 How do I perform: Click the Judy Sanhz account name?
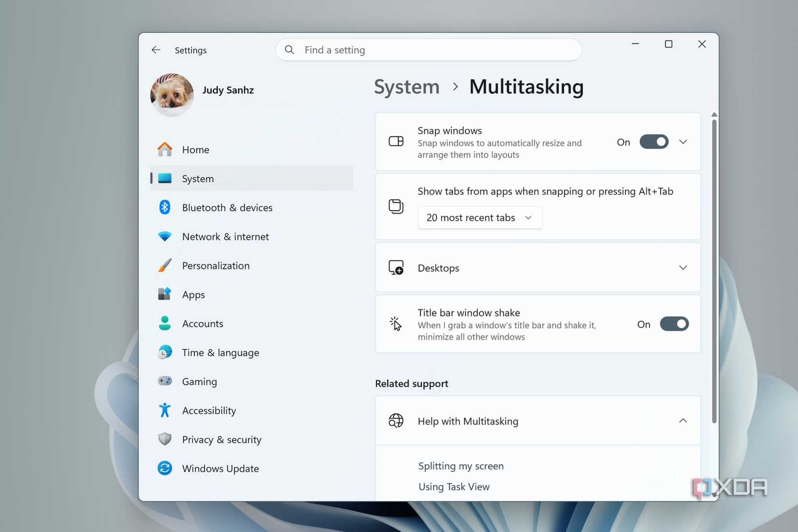coord(228,90)
